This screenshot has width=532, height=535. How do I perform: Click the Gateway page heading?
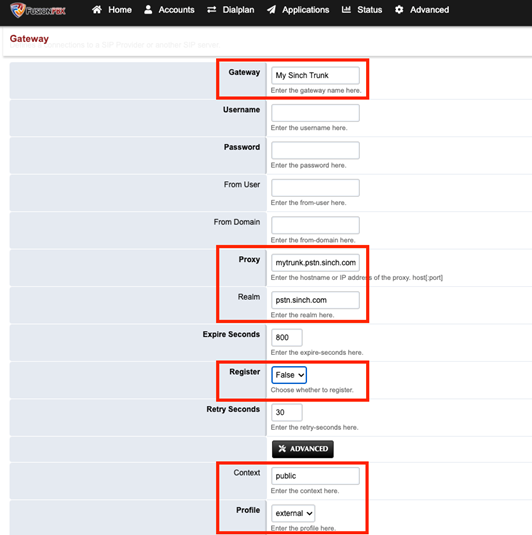(29, 39)
